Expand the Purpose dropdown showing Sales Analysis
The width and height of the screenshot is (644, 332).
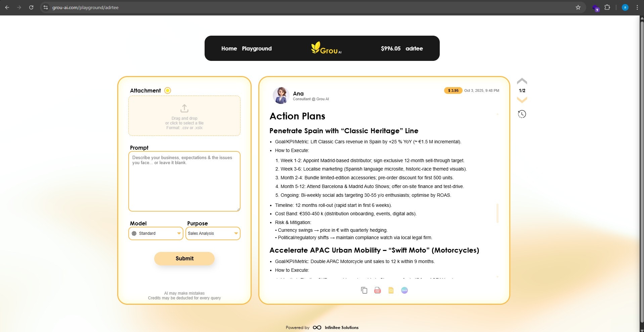[213, 233]
